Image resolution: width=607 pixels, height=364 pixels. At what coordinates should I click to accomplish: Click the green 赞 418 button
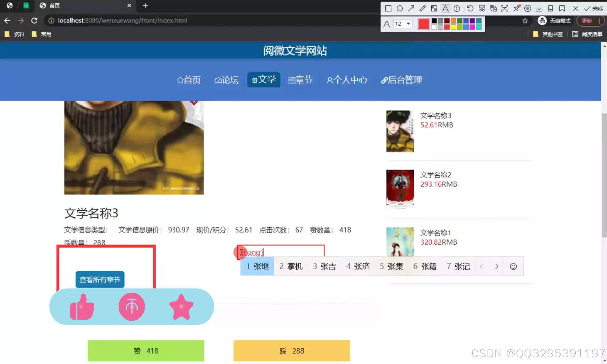[x=146, y=351]
